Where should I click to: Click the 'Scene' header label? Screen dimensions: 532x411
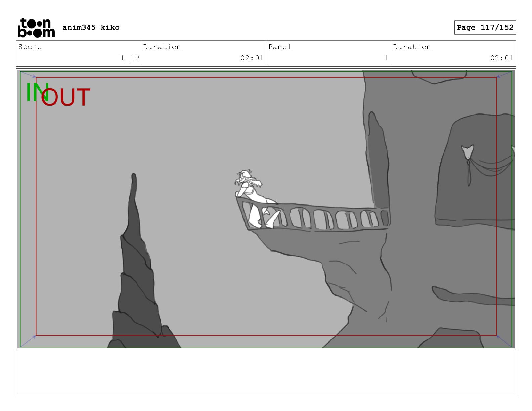pyautogui.click(x=30, y=47)
